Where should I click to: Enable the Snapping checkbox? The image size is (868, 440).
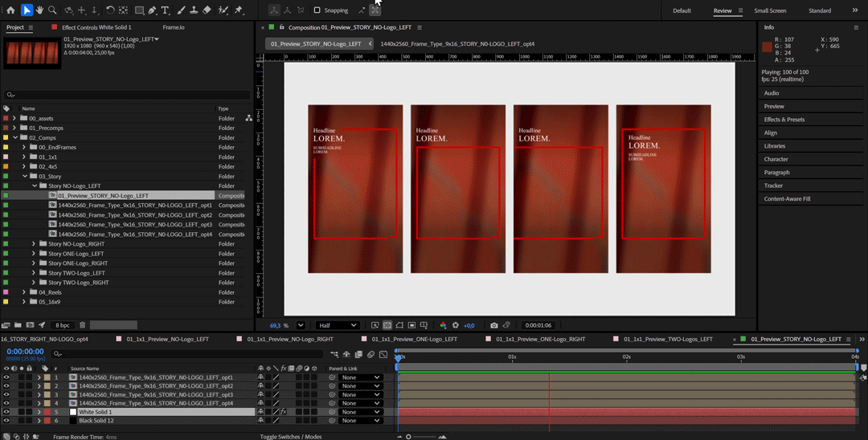point(317,10)
